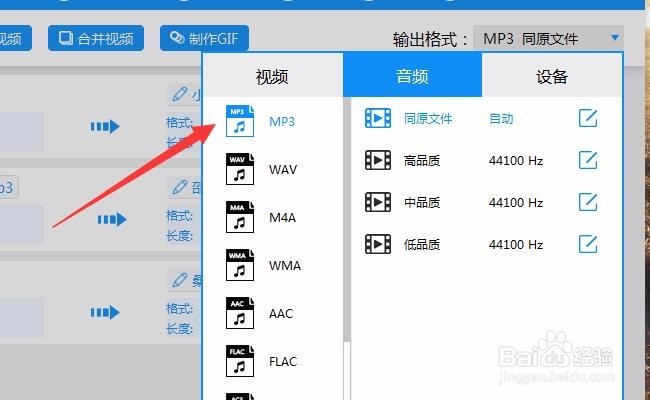Select the 高品质 quality preset
This screenshot has width=650, height=400.
coord(422,160)
